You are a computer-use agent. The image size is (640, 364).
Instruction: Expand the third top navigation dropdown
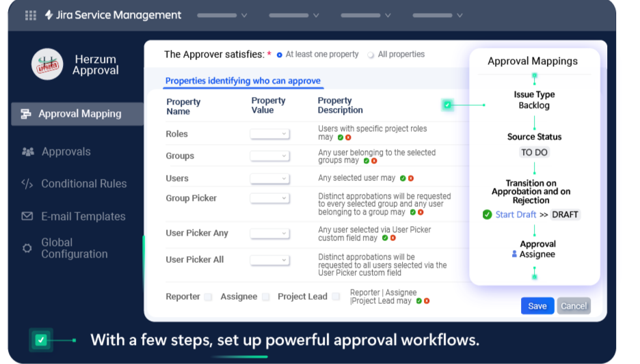(366, 16)
